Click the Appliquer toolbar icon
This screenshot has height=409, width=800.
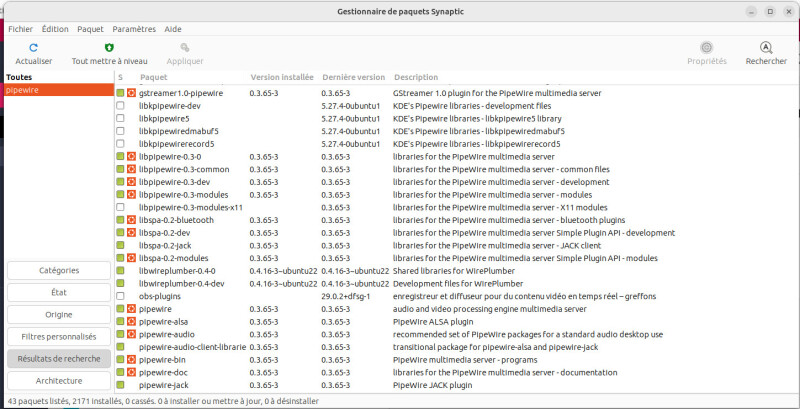[185, 48]
